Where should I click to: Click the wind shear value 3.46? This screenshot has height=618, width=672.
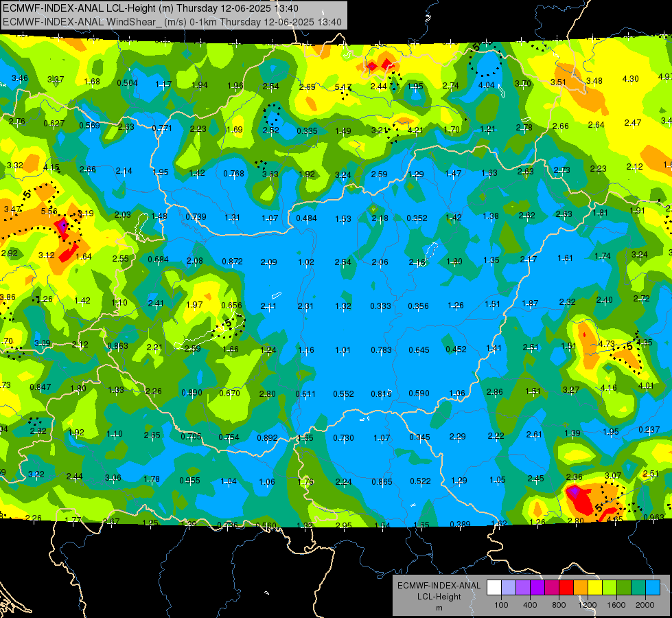tap(20, 78)
